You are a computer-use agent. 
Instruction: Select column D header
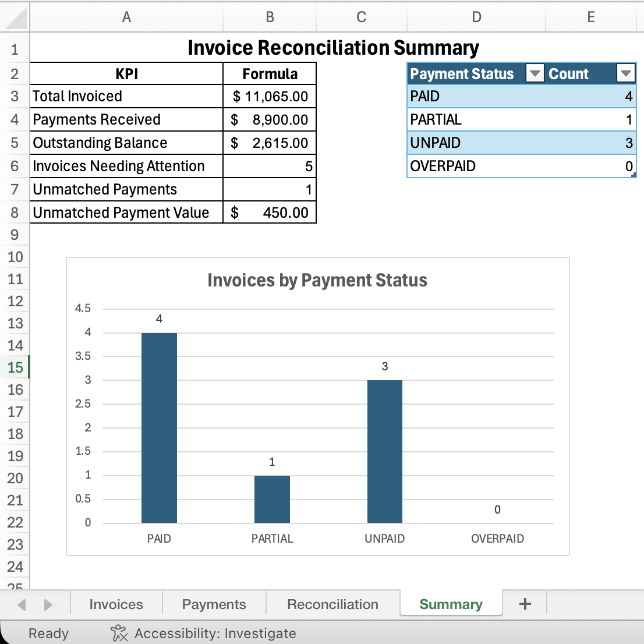coord(476,17)
